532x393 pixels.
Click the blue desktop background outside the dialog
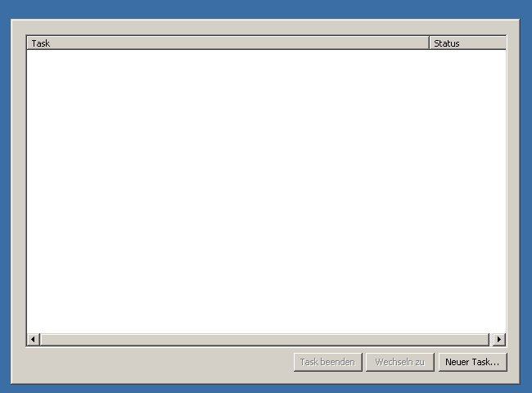click(264, 8)
